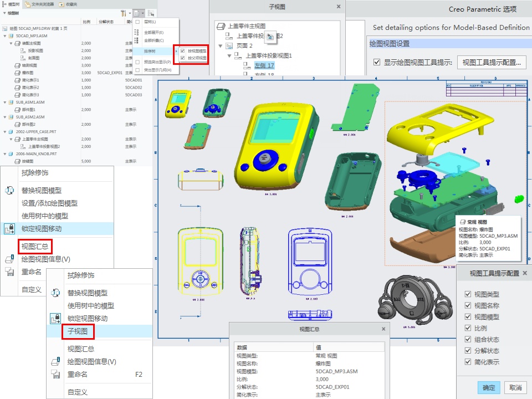Open the tree settings hammer icon
The width and height of the screenshot is (532, 399).
pos(123,13)
